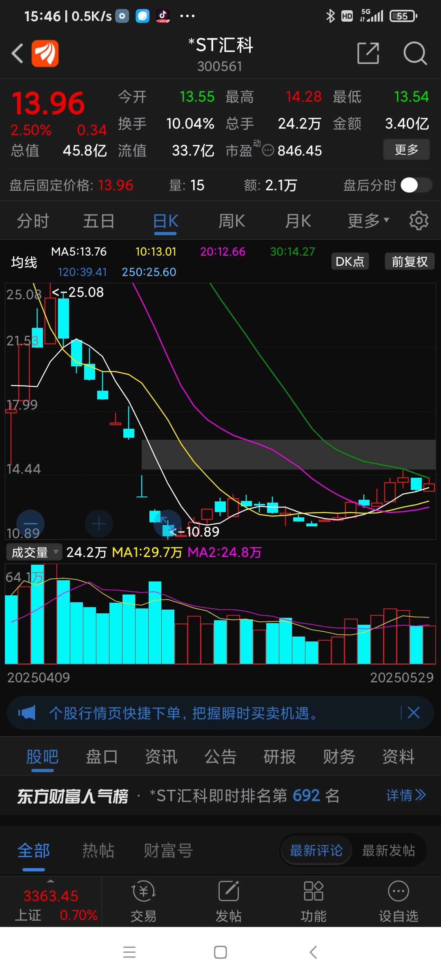Tap ranking number 692
The height and width of the screenshot is (980, 441).
[x=306, y=795]
